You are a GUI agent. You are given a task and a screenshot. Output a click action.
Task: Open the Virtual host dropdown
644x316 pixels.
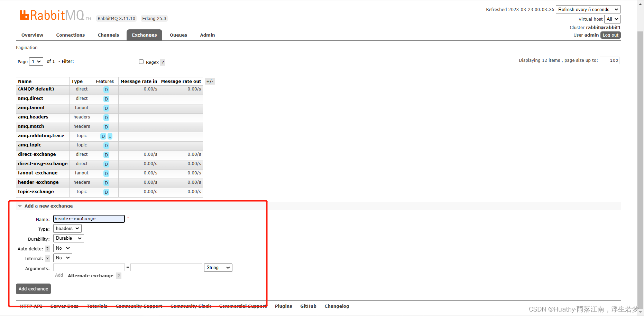[613, 19]
